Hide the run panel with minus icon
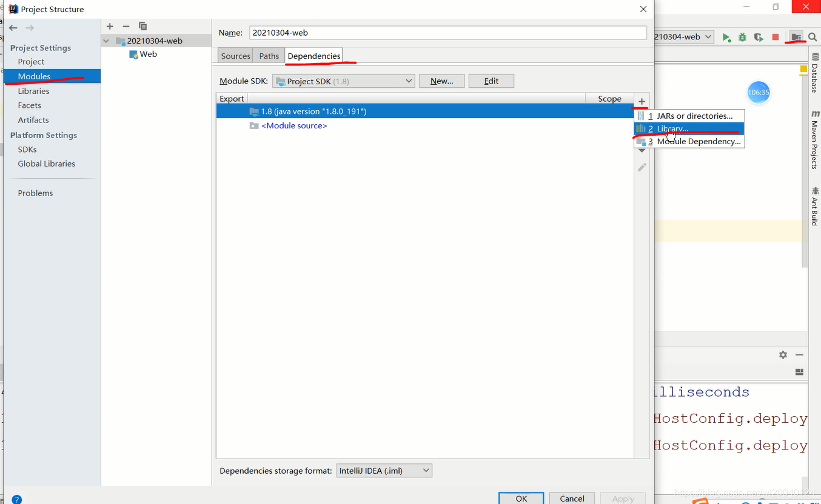Screen dimensions: 821x504 [799, 355]
